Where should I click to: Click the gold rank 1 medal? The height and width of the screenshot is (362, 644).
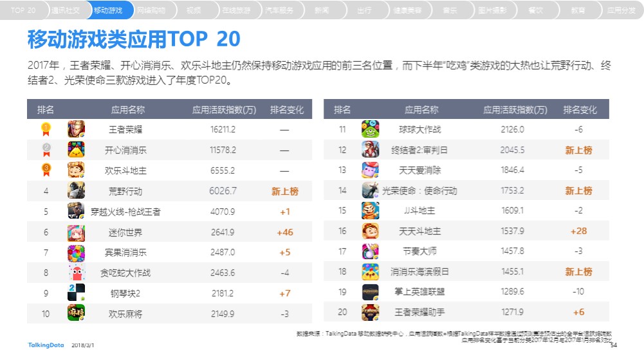(x=46, y=130)
